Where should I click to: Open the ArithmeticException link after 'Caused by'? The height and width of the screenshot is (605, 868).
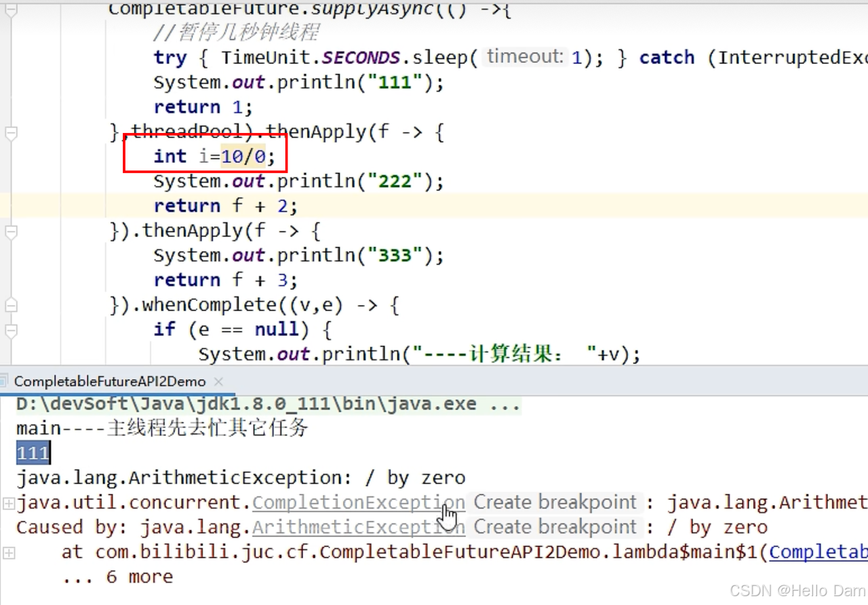(359, 527)
